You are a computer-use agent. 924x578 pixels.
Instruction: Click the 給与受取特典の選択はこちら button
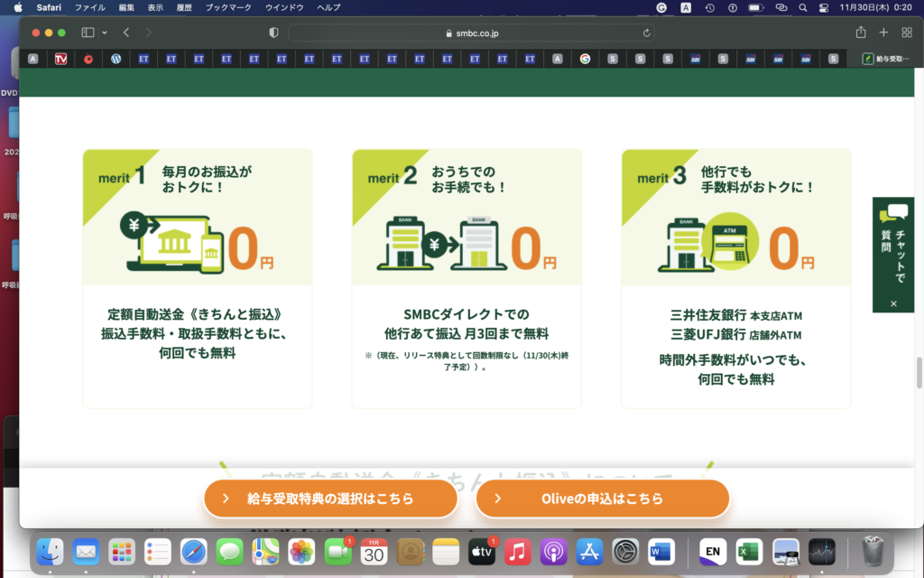click(331, 498)
